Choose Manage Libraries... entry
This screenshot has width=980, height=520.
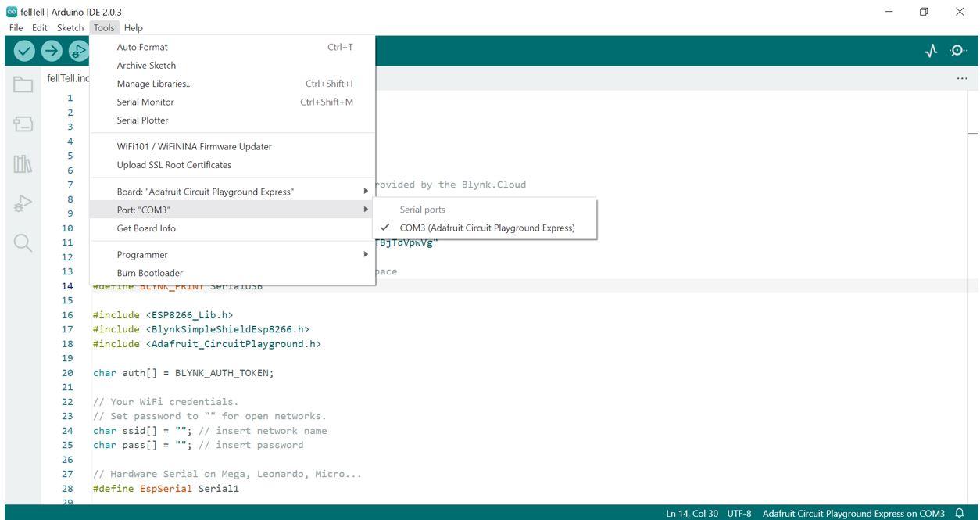(233, 84)
